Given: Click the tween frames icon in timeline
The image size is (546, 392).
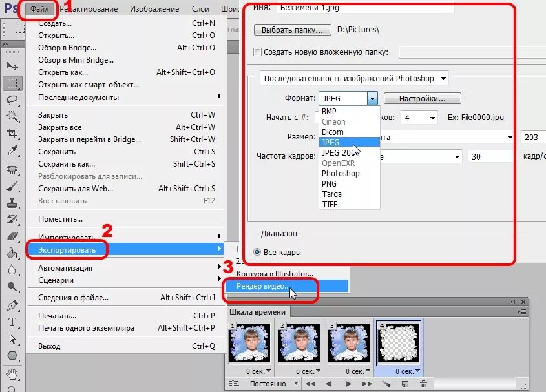Looking at the screenshot, I should [x=386, y=384].
